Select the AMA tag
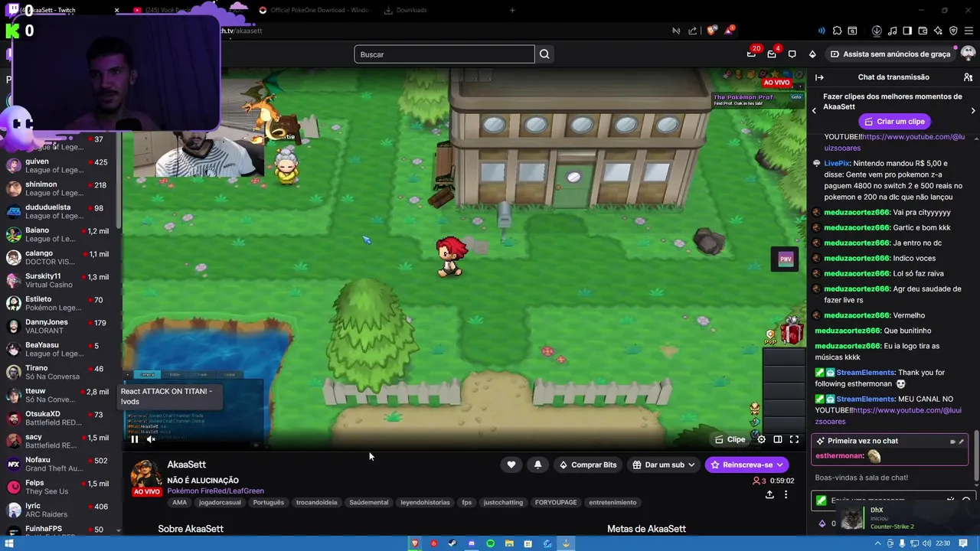 [x=179, y=503]
